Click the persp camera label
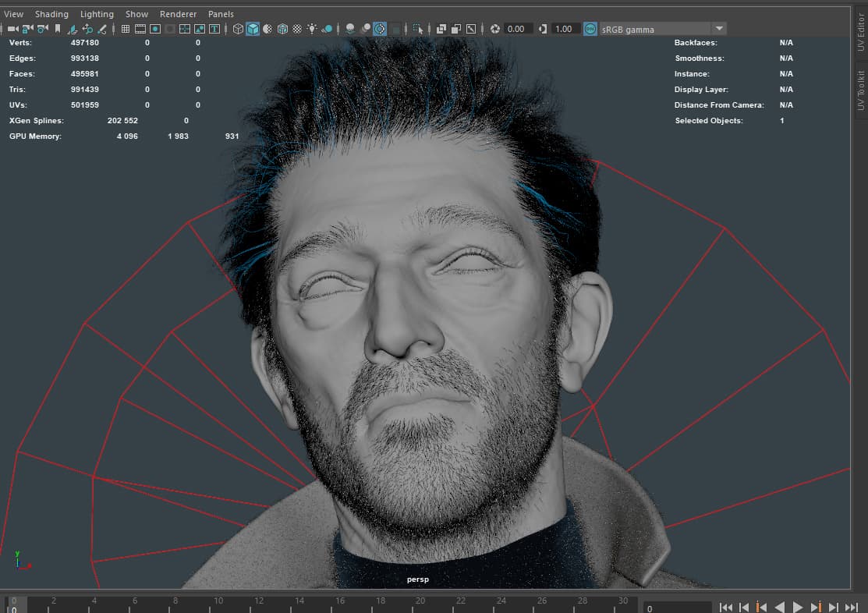This screenshot has height=613, width=868. [x=418, y=579]
